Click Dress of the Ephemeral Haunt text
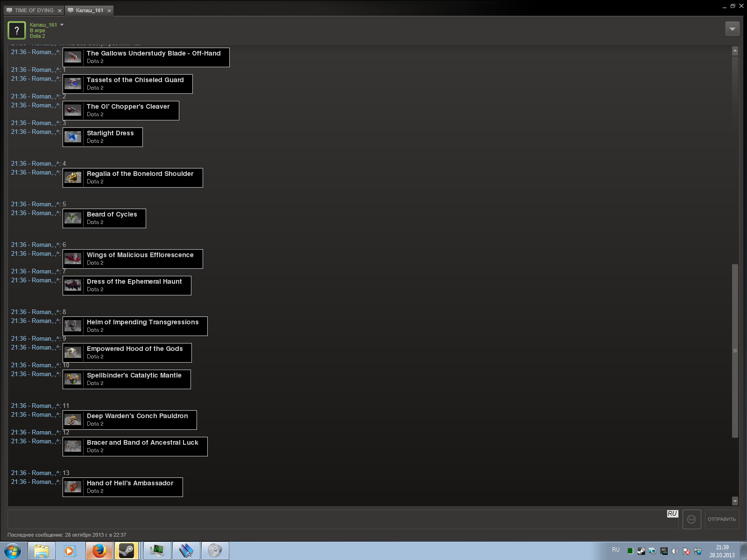 pos(134,281)
